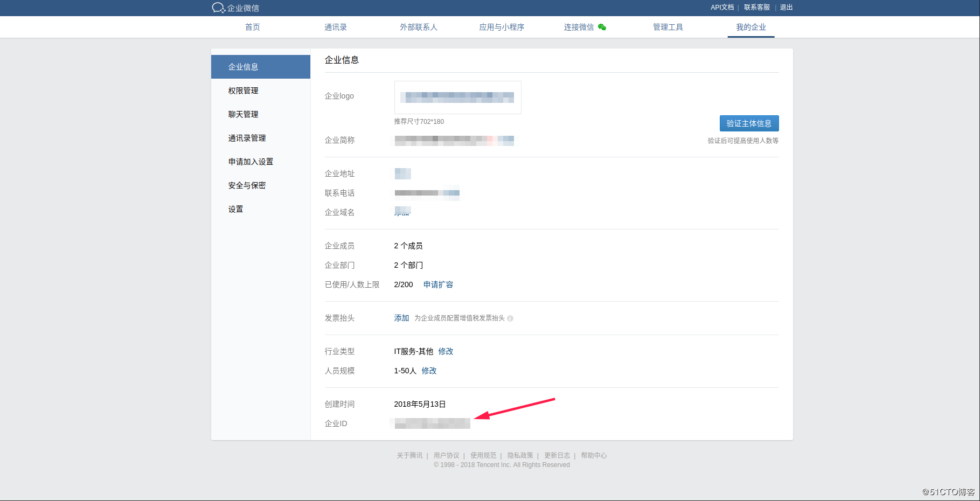Viewport: 980px width, 501px height.
Task: Click 添加 for 发票抬头
Action: point(401,318)
